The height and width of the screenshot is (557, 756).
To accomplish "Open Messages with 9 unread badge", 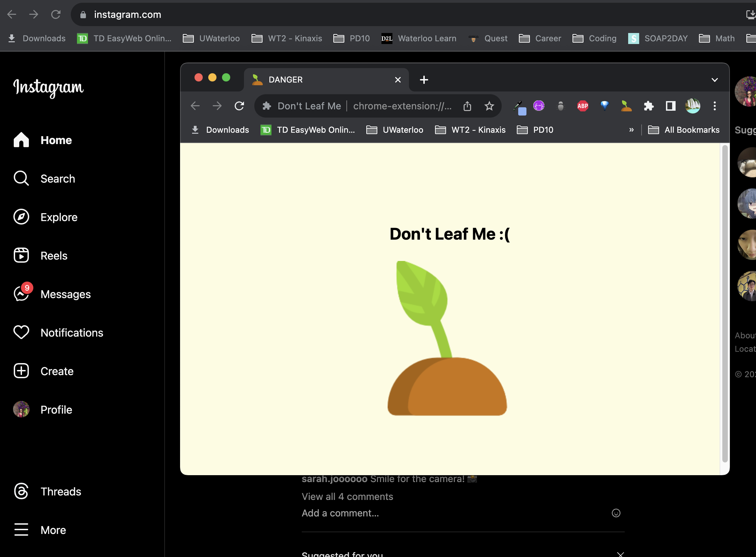I will coord(21,294).
